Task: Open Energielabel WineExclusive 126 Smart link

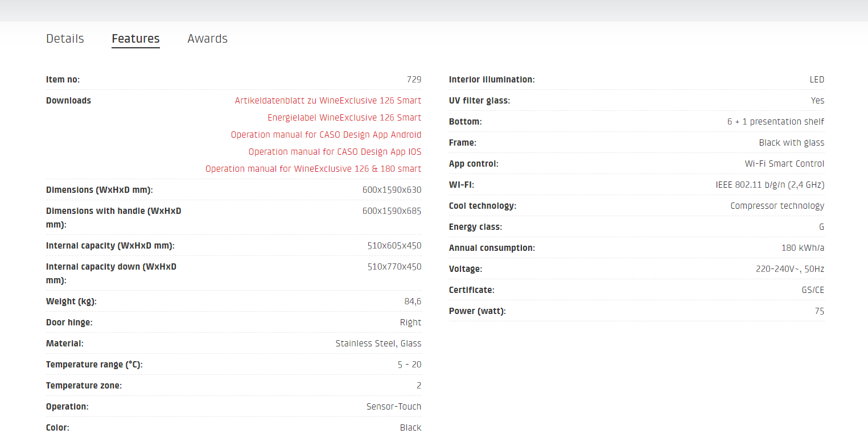Action: tap(344, 118)
